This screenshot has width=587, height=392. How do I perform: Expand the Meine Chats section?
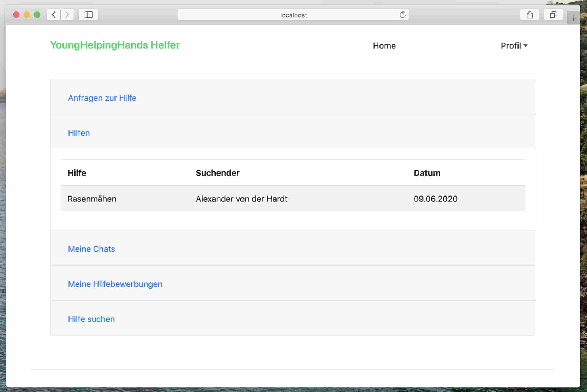(91, 249)
